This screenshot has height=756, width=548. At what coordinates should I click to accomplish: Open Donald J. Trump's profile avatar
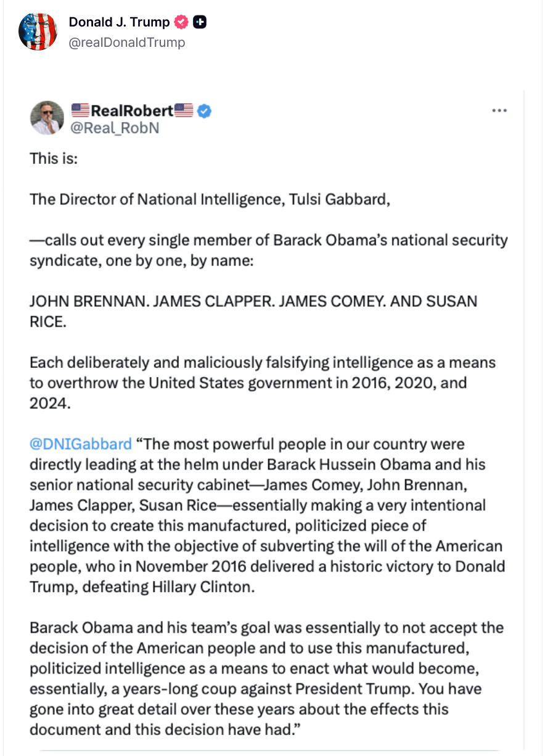pyautogui.click(x=38, y=31)
